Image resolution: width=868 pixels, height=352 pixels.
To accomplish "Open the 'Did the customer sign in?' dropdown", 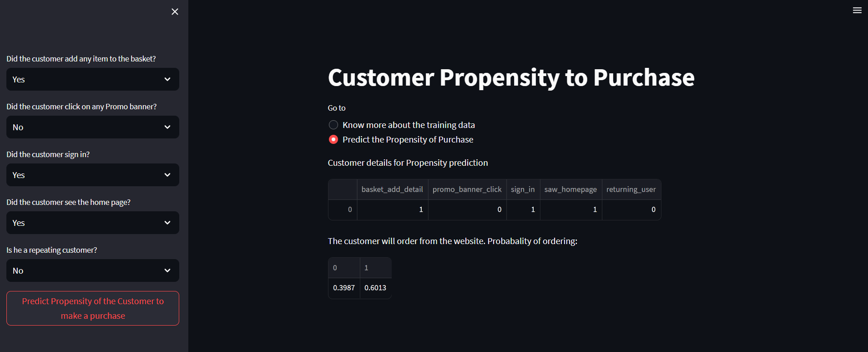I will point(92,175).
